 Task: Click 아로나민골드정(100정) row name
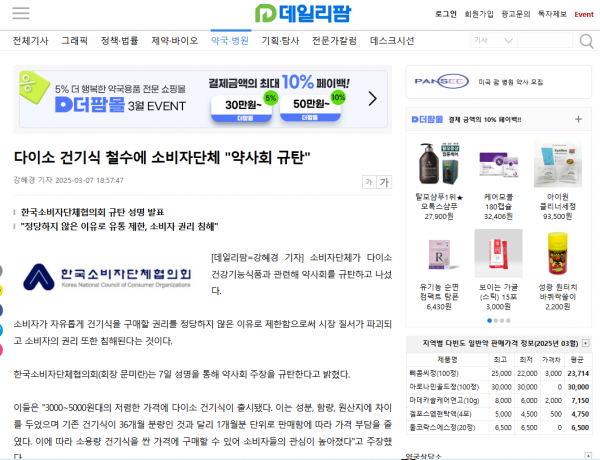coord(444,387)
